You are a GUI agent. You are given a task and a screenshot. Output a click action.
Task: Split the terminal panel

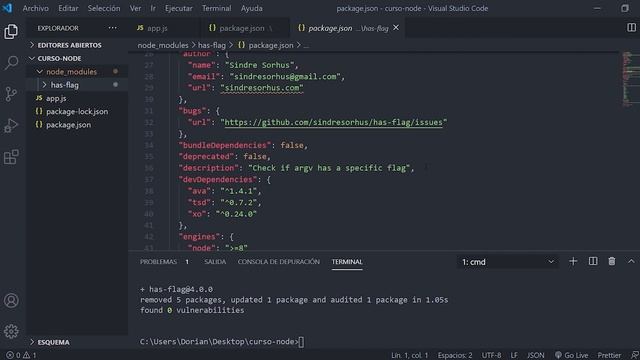click(593, 262)
